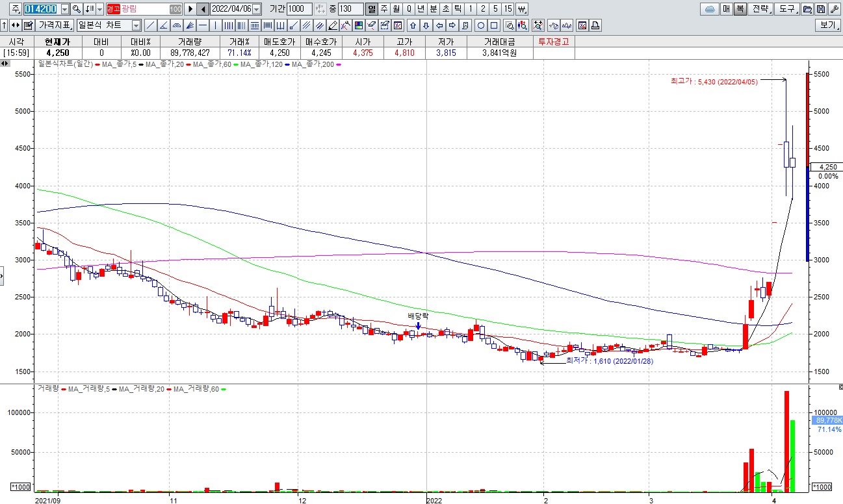Click the 기간 period field 1000
This screenshot has width=843, height=504.
(x=298, y=9)
